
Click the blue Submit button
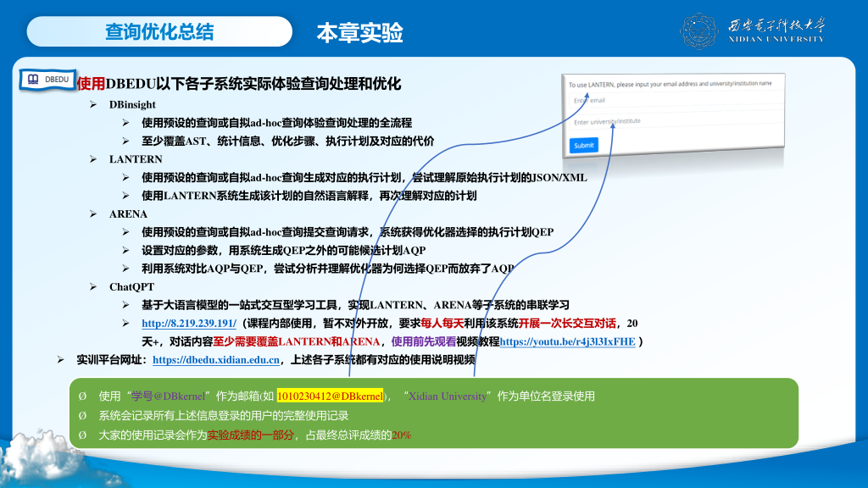pos(583,145)
